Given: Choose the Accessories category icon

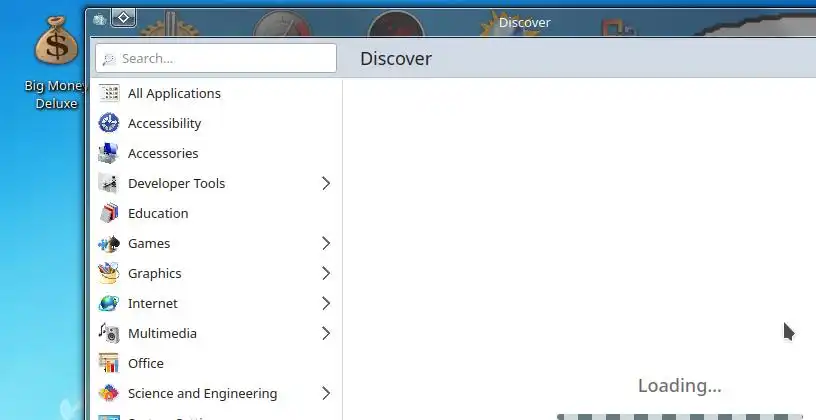Looking at the screenshot, I should 109,154.
